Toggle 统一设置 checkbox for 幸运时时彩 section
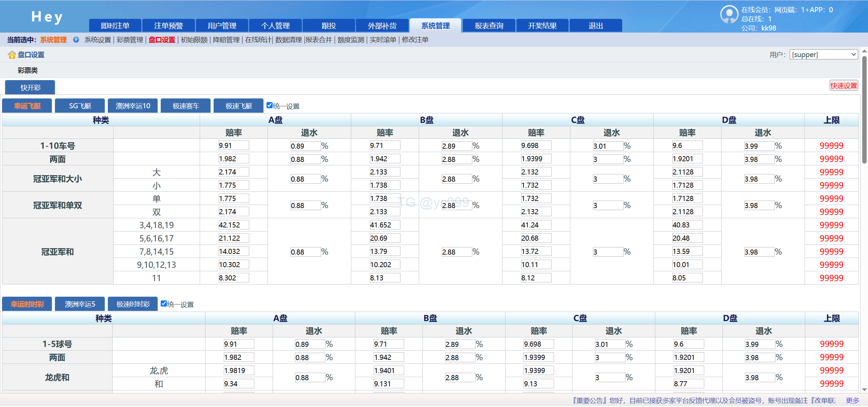This screenshot has width=868, height=407. point(164,303)
